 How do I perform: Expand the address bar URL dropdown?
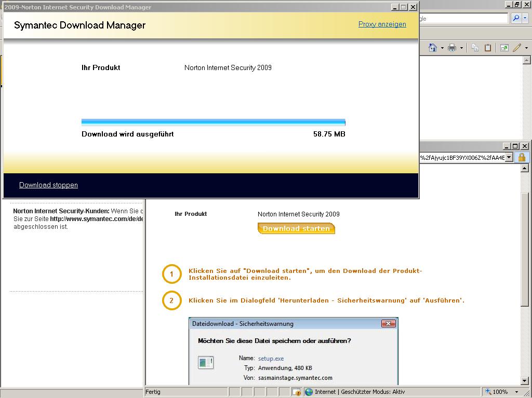509,157
